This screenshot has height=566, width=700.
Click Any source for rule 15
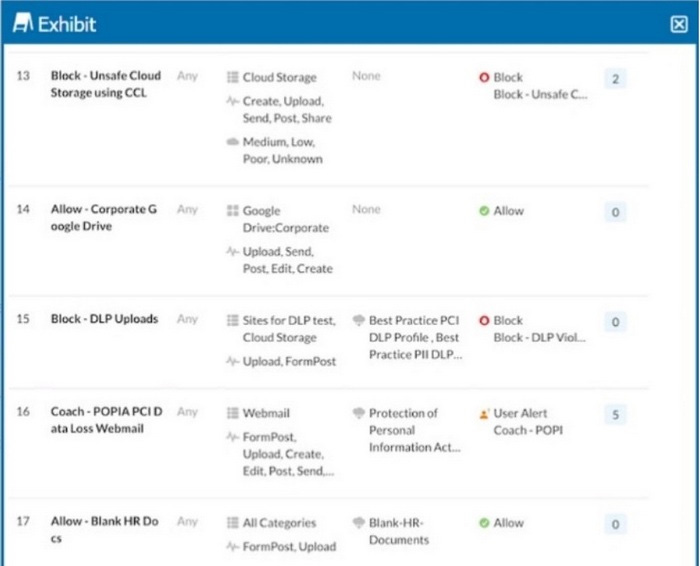click(x=187, y=320)
